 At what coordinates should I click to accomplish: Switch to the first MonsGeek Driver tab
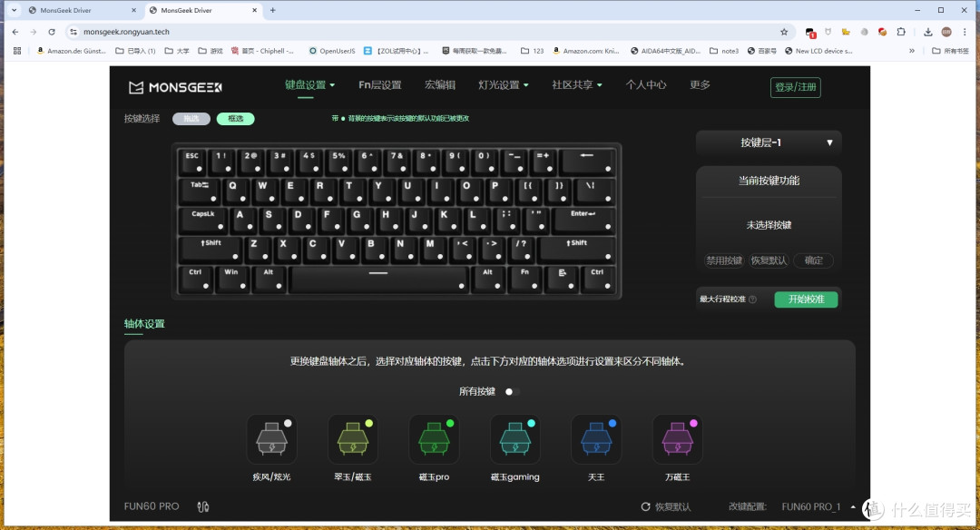click(82, 10)
